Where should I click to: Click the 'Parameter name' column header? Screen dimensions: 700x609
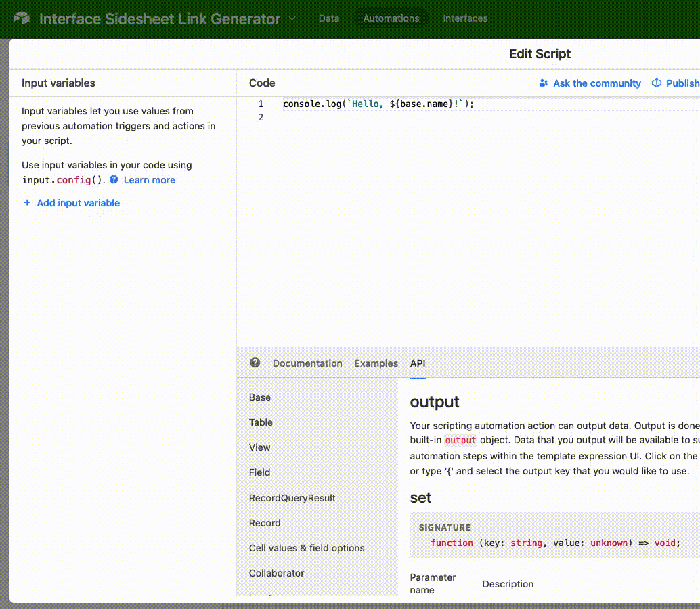[x=433, y=583]
